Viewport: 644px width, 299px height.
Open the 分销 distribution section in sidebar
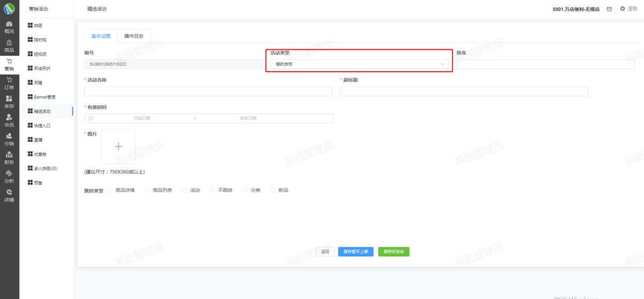(x=9, y=140)
